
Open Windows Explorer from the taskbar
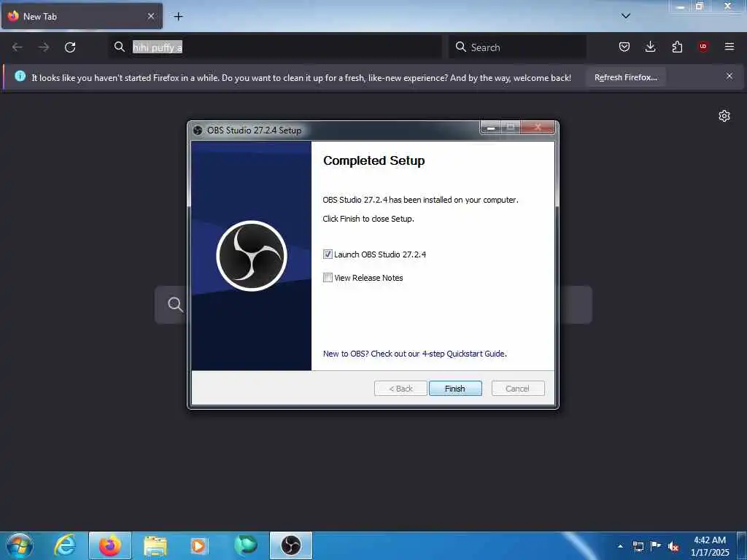tap(155, 545)
